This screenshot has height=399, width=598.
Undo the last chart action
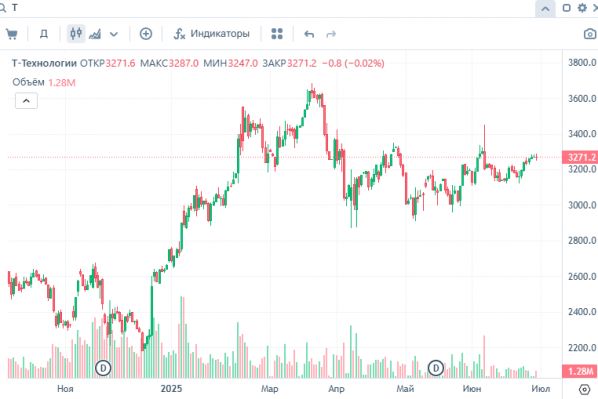pos(309,34)
